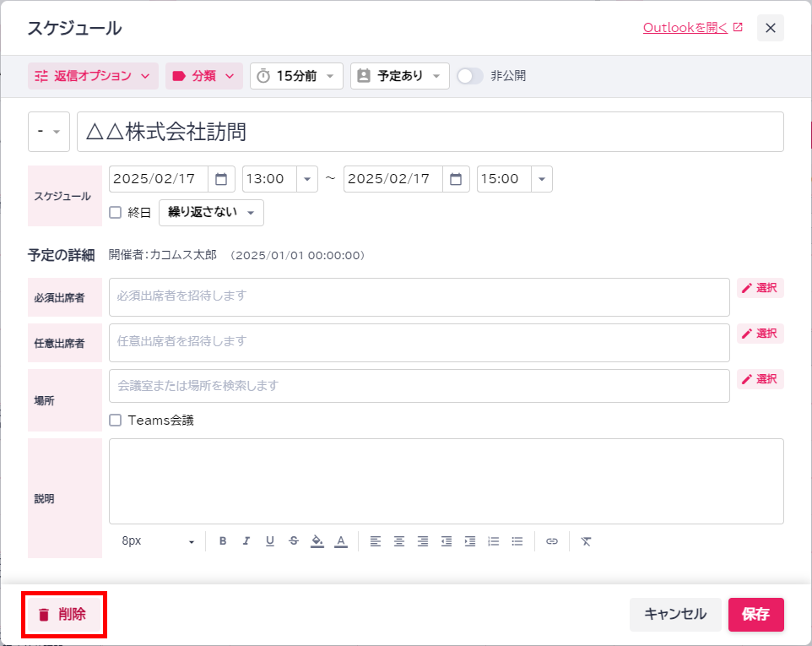The image size is (812, 646).
Task: Click 選択 for required attendees
Action: [761, 288]
